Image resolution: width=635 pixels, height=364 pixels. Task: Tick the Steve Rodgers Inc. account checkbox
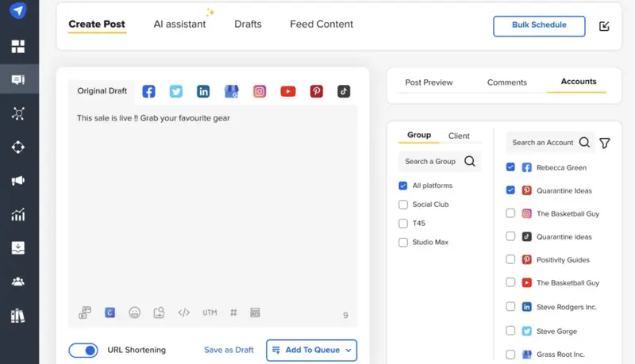[x=510, y=307]
